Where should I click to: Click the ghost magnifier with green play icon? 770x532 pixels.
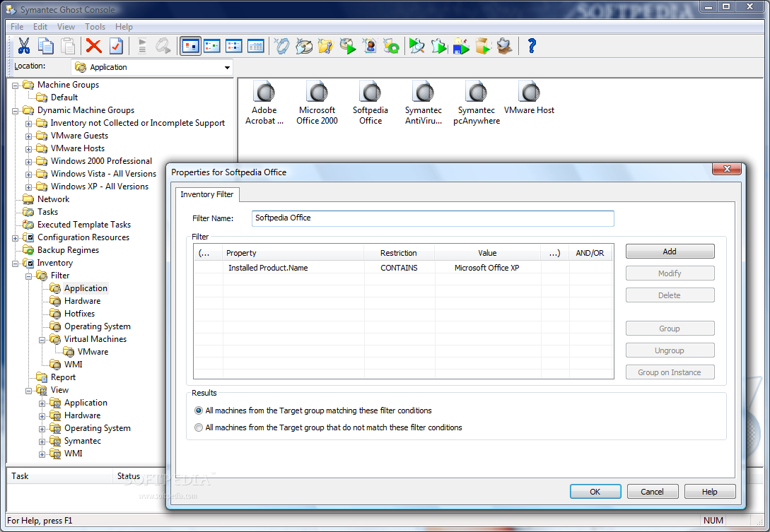coord(417,46)
